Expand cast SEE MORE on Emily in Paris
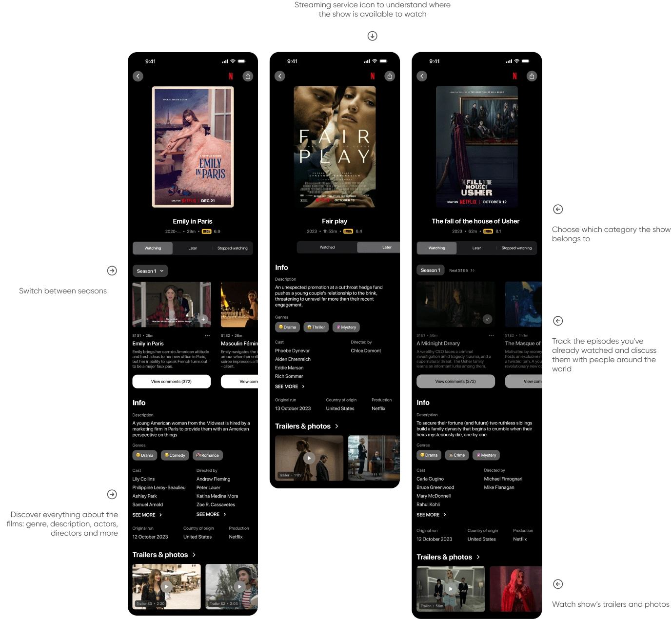 pos(147,515)
